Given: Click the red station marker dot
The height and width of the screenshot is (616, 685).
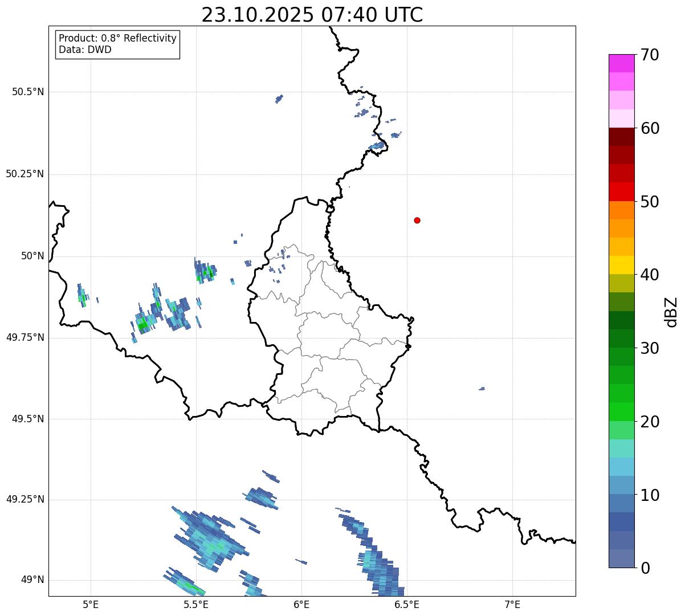Looking at the screenshot, I should (417, 220).
